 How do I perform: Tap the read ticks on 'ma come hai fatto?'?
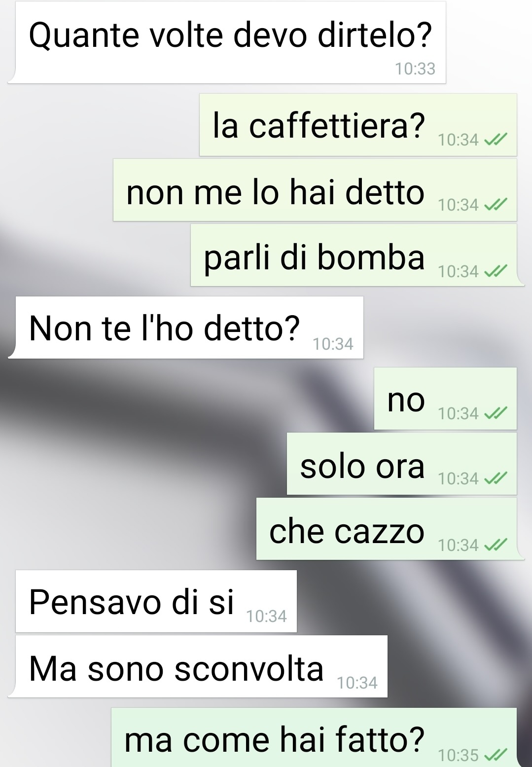[496, 755]
